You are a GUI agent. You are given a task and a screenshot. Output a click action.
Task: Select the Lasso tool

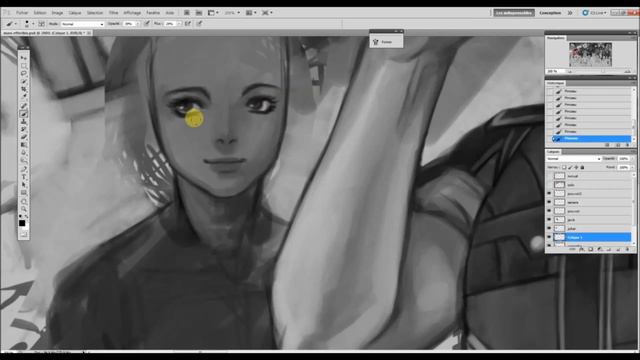point(23,73)
